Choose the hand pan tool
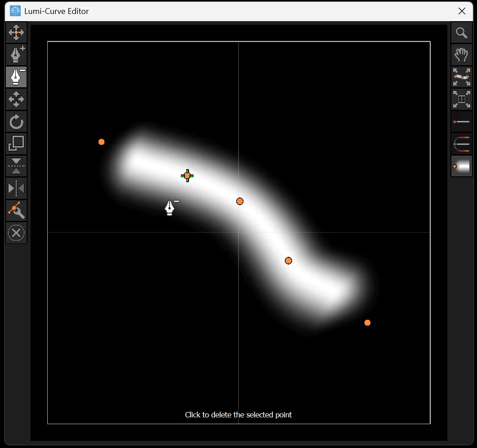 (x=462, y=55)
